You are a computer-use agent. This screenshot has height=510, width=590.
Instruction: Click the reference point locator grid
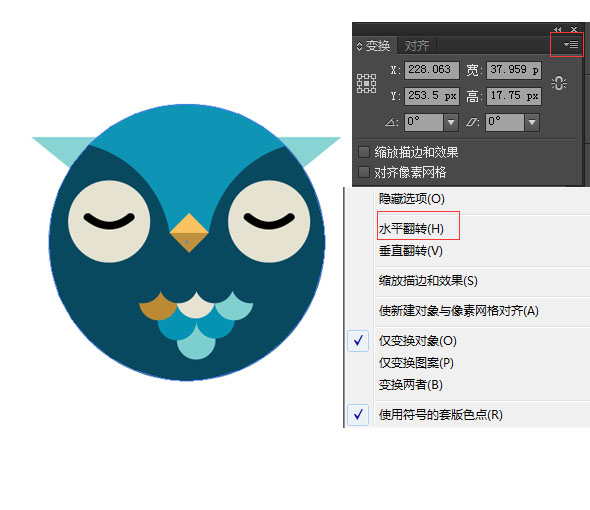pyautogui.click(x=366, y=83)
